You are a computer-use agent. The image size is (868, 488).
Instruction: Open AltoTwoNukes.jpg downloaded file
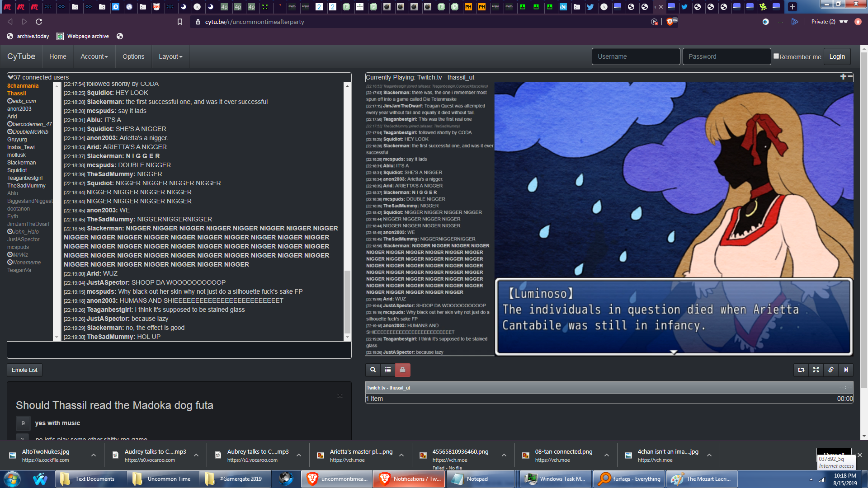pyautogui.click(x=45, y=455)
